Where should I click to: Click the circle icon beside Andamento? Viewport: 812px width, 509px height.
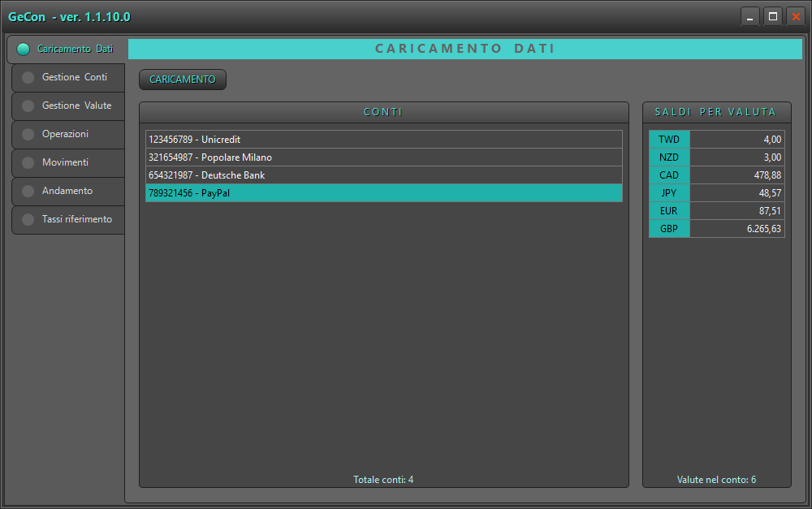(x=28, y=192)
